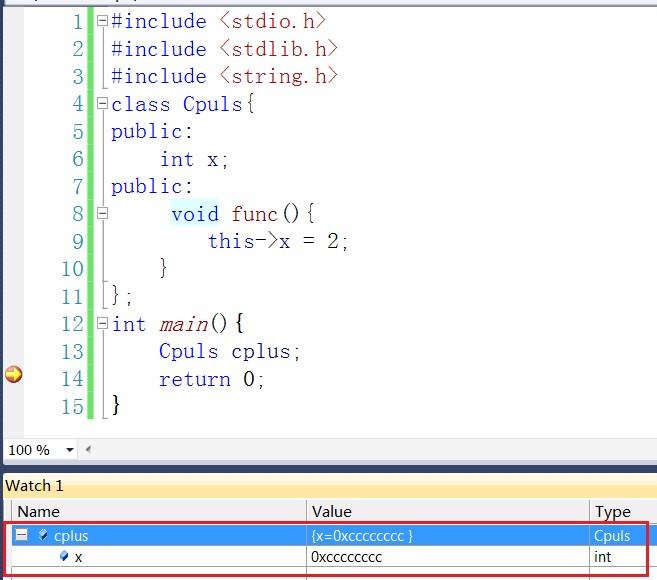Select the Watch 1 panel title

pyautogui.click(x=34, y=486)
